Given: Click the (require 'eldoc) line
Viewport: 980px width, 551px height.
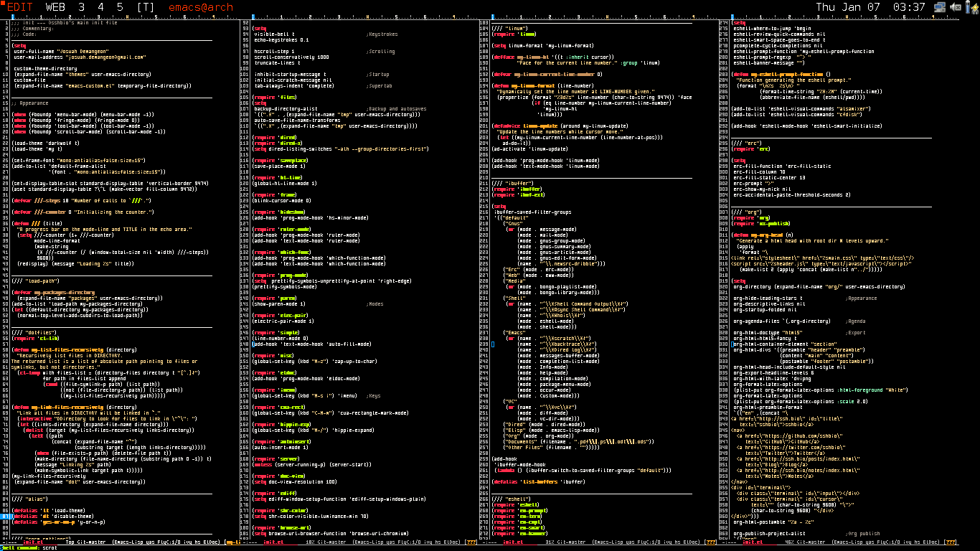Looking at the screenshot, I should point(274,373).
